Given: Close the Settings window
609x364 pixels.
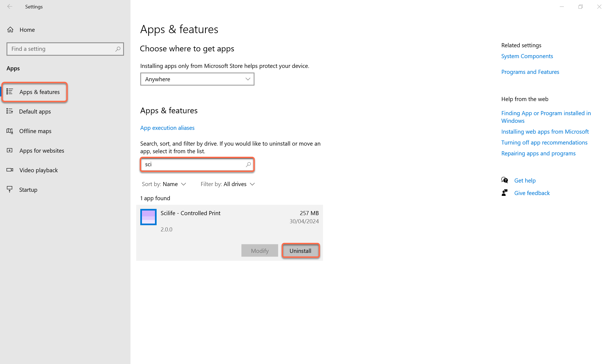Looking at the screenshot, I should [x=599, y=7].
